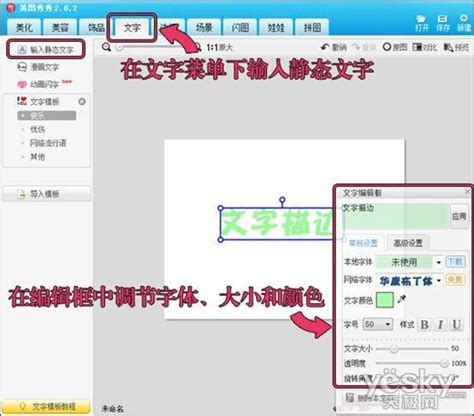474x416 pixels.
Task: Switch to 高级设置 tab
Action: click(408, 243)
